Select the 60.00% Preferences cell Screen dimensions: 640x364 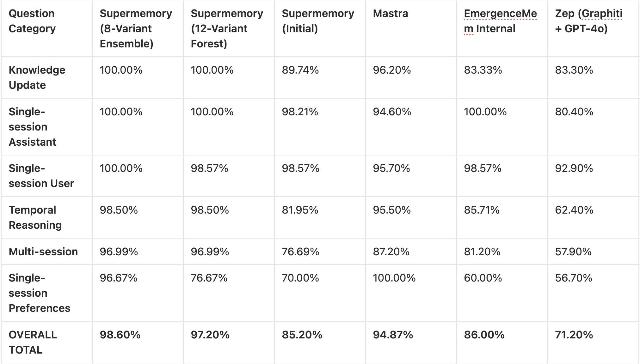483,278
